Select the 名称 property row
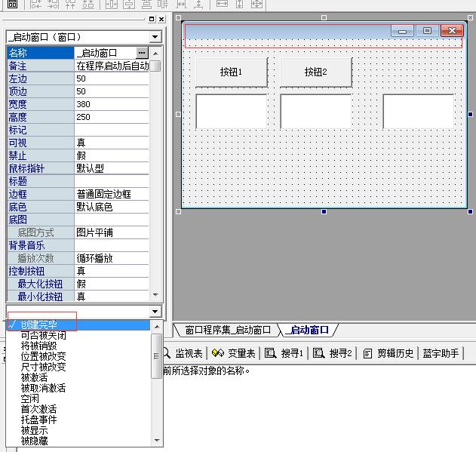 [78, 53]
